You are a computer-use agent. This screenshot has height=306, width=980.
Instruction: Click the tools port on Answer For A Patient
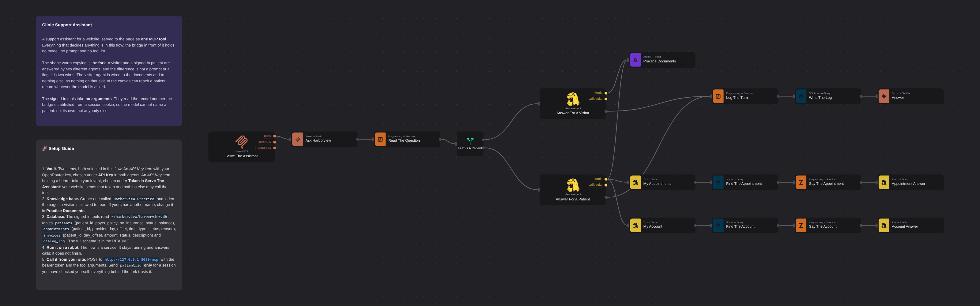pos(606,179)
